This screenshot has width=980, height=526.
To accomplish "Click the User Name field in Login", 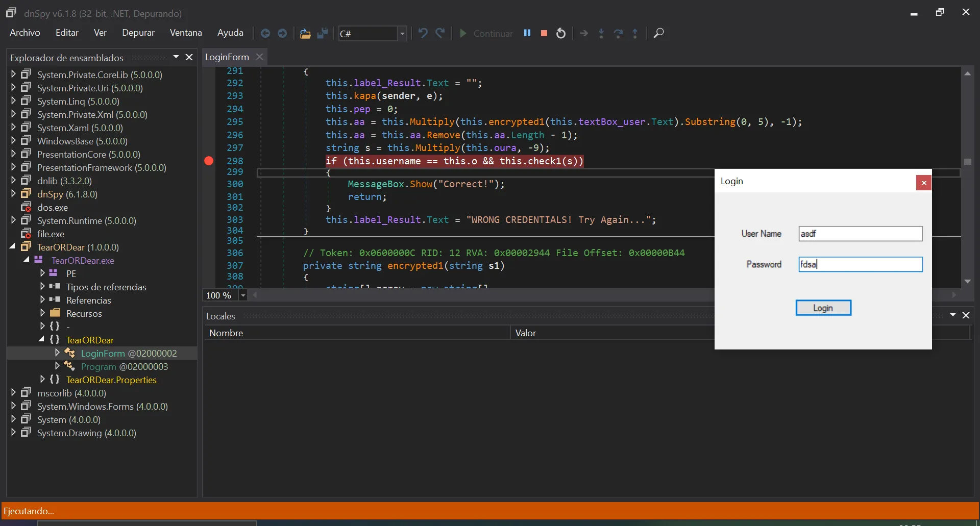I will [860, 234].
